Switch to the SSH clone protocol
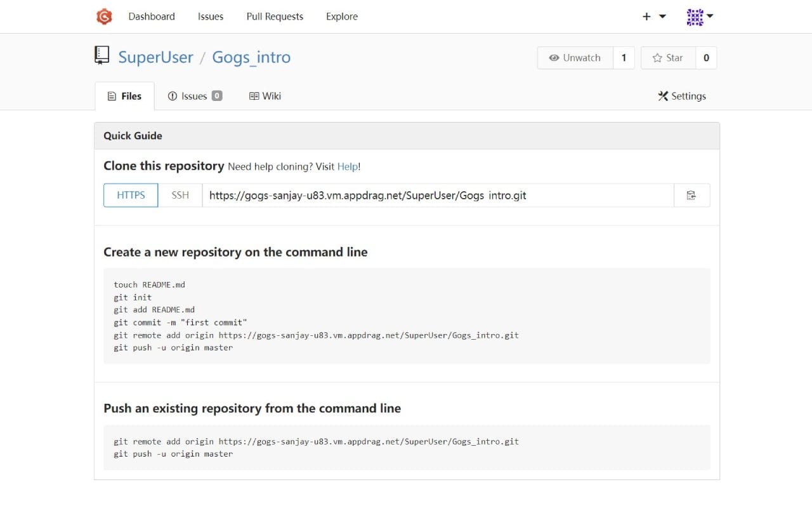812x508 pixels. point(180,195)
